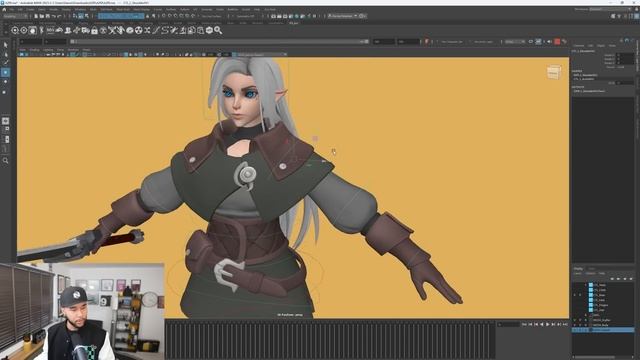Viewport: 640px width, 360px height.
Task: Select the highlighted bottom layer row
Action: [603, 330]
